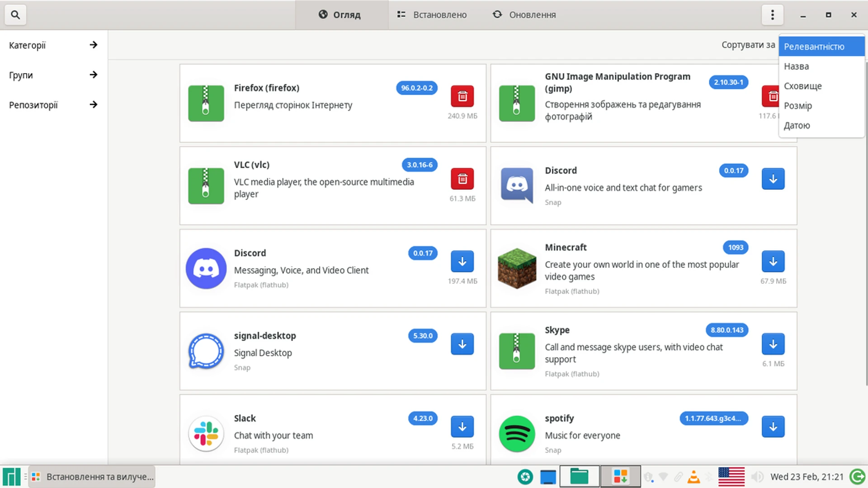Open the Firefox (firefox) package title
The image size is (868, 488).
click(267, 88)
